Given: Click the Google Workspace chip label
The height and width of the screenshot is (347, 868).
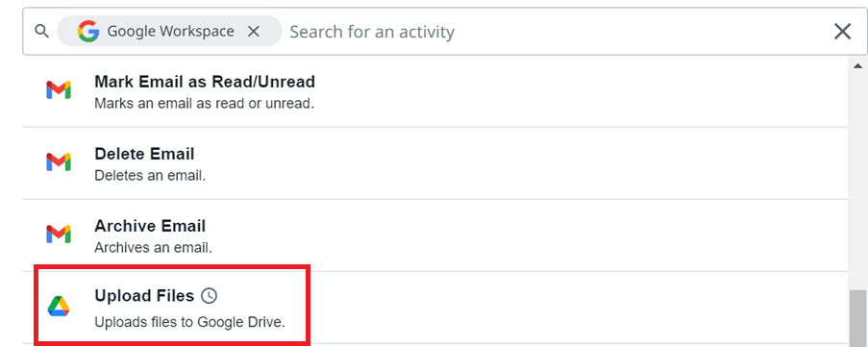Looking at the screenshot, I should click(x=170, y=32).
